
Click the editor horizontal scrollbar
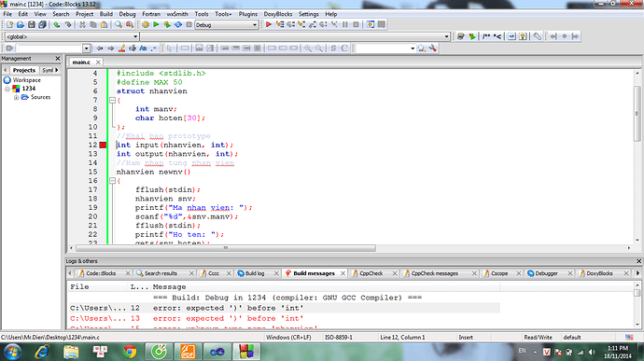(226, 248)
